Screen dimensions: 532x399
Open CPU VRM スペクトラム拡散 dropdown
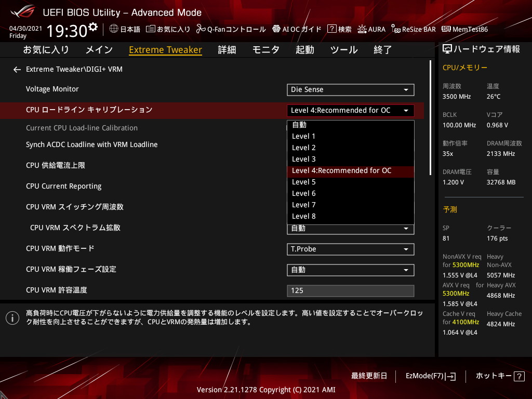351,229
